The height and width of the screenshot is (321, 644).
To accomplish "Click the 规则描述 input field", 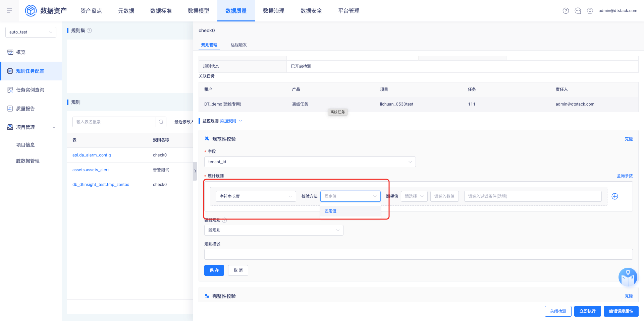I will (418, 254).
